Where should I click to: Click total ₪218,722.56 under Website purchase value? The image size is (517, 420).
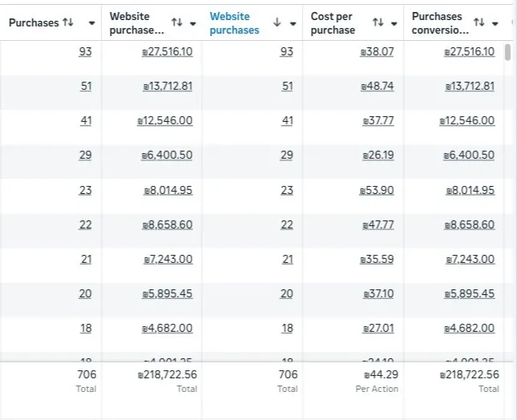click(x=168, y=374)
